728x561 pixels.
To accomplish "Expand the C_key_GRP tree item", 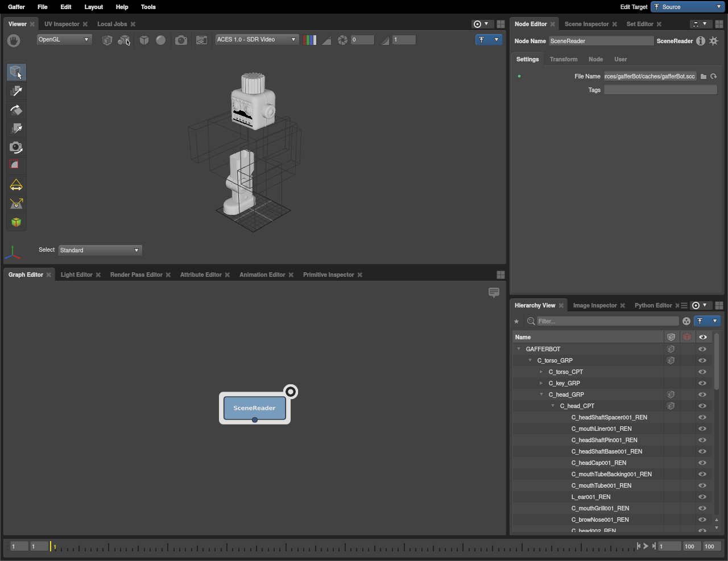I will pyautogui.click(x=541, y=383).
